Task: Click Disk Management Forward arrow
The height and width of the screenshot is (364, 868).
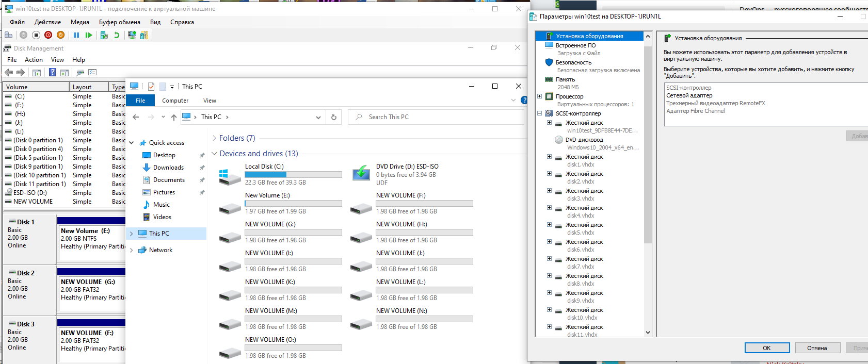Action: [x=21, y=72]
